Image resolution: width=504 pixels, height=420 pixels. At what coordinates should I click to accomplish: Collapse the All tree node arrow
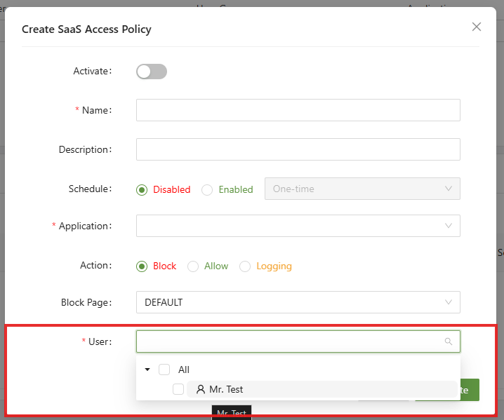(147, 370)
